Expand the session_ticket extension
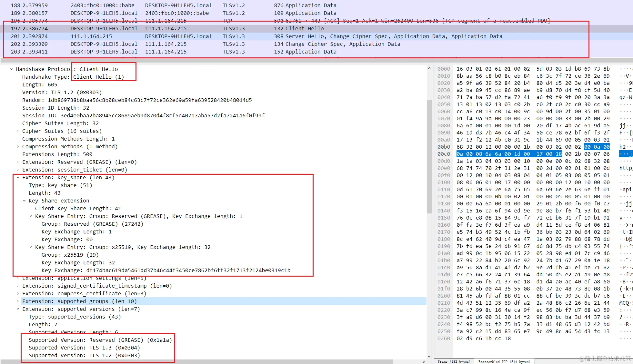 (18, 170)
